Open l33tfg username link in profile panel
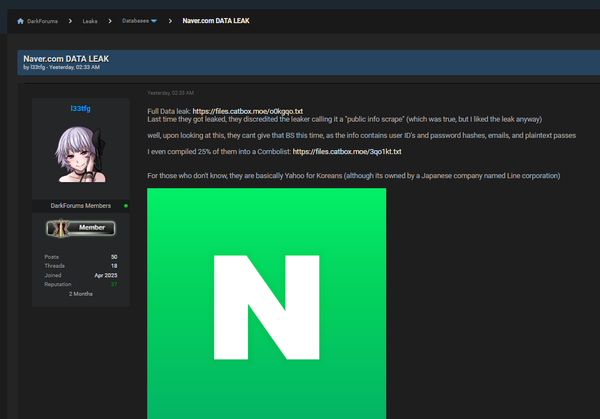 pyautogui.click(x=80, y=109)
